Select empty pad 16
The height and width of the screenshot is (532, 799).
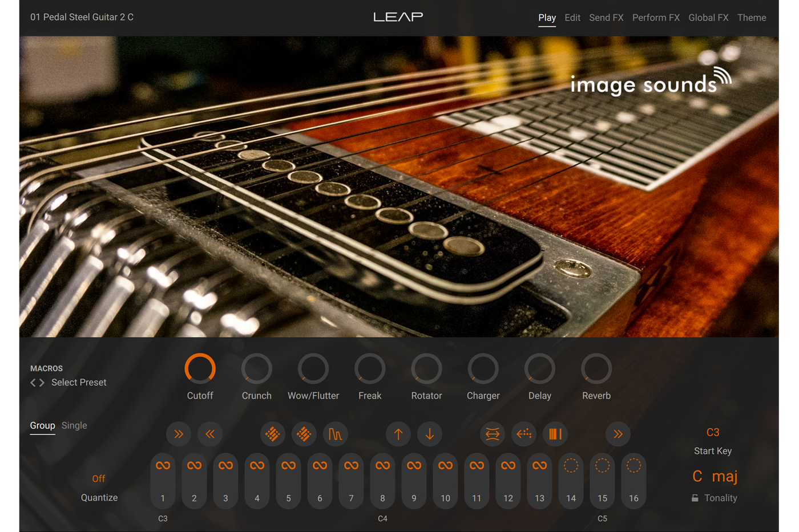(633, 481)
